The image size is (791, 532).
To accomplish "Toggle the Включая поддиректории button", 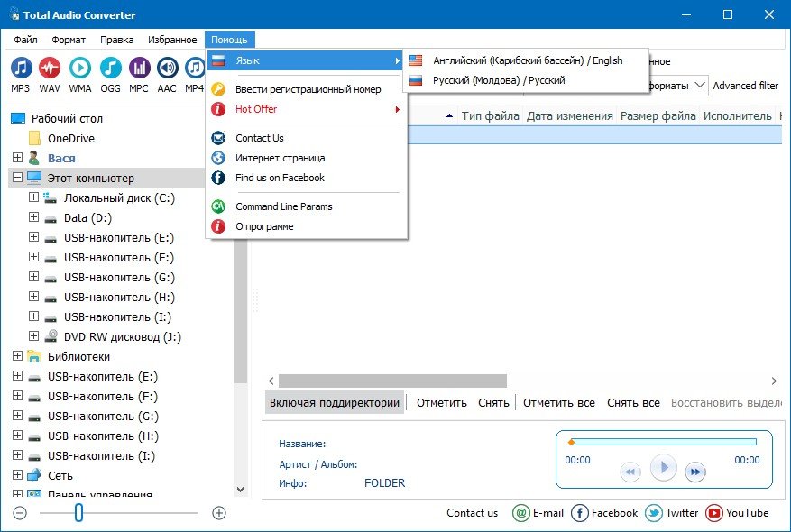I will point(334,403).
